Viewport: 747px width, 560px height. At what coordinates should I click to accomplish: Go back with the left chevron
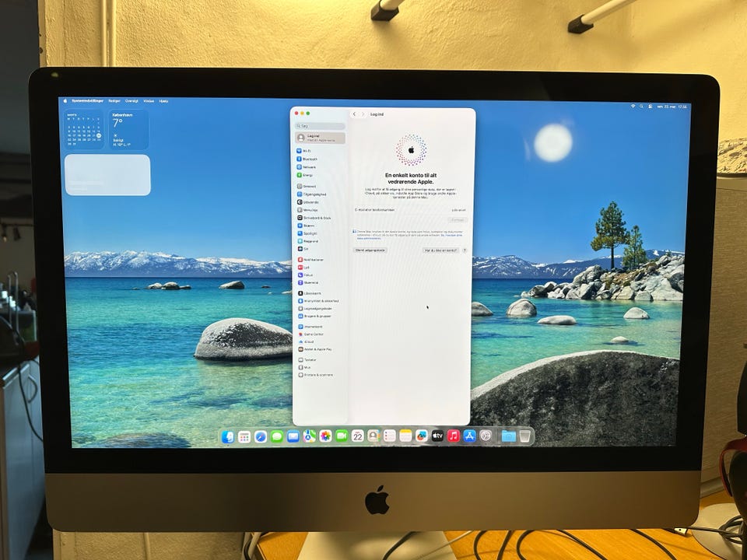(x=354, y=114)
